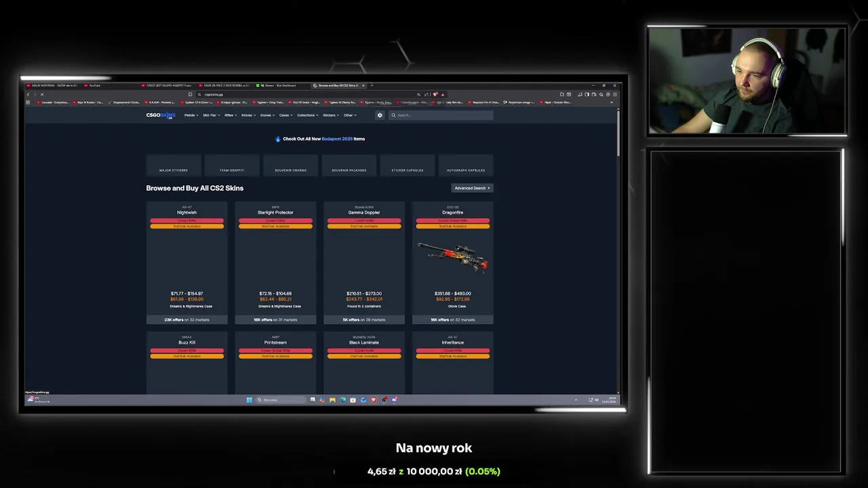Open the Bowie Knife Gamma Doppler card
This screenshot has width=868, height=488.
click(x=364, y=263)
